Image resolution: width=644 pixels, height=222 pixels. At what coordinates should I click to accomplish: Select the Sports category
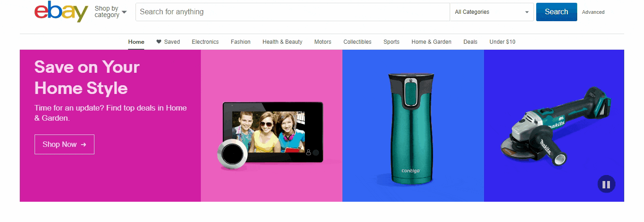391,41
